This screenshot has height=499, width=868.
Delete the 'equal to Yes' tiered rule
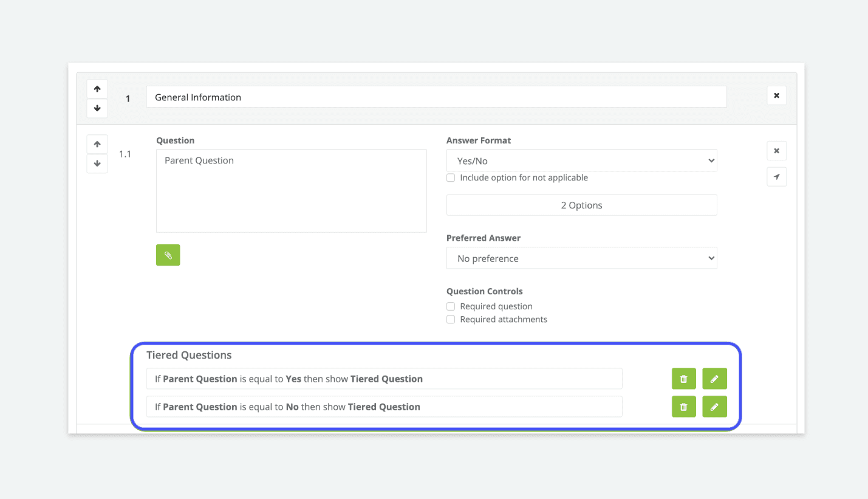[x=684, y=379]
